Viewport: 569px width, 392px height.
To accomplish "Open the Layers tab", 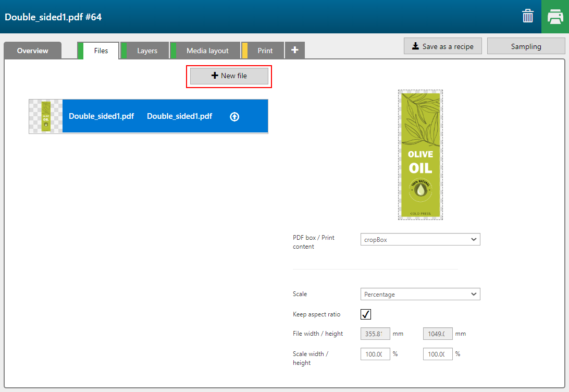I will pyautogui.click(x=147, y=51).
